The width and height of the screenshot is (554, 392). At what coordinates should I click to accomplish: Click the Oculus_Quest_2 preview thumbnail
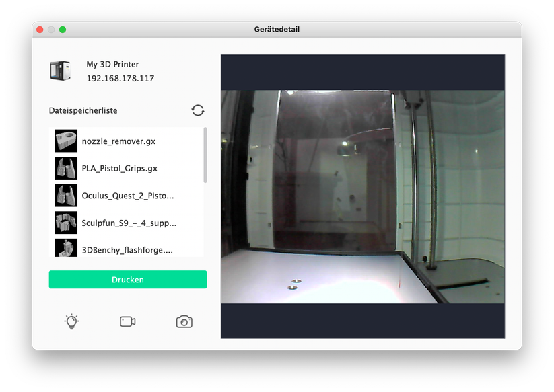(66, 196)
